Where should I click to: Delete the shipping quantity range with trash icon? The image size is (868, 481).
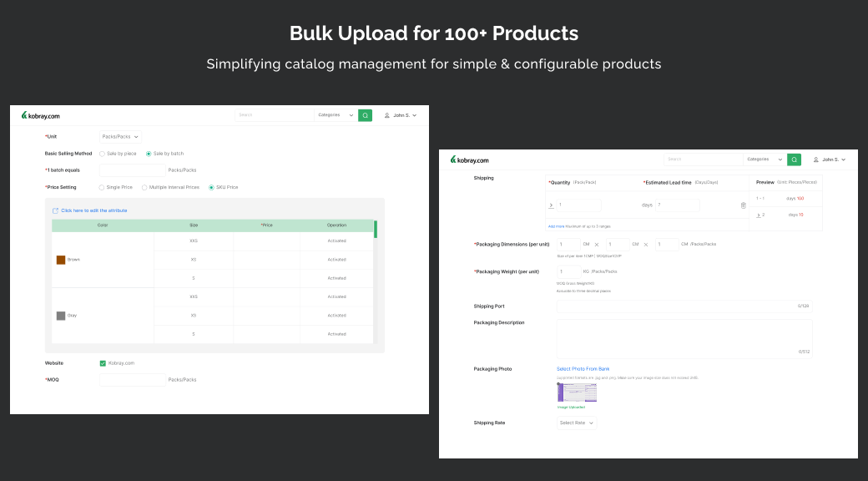point(743,205)
